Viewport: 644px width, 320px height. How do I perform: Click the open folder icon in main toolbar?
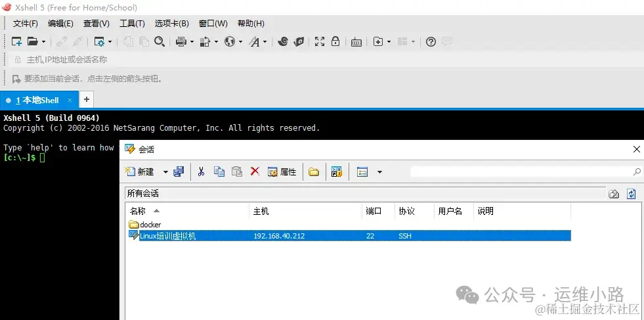(32, 41)
